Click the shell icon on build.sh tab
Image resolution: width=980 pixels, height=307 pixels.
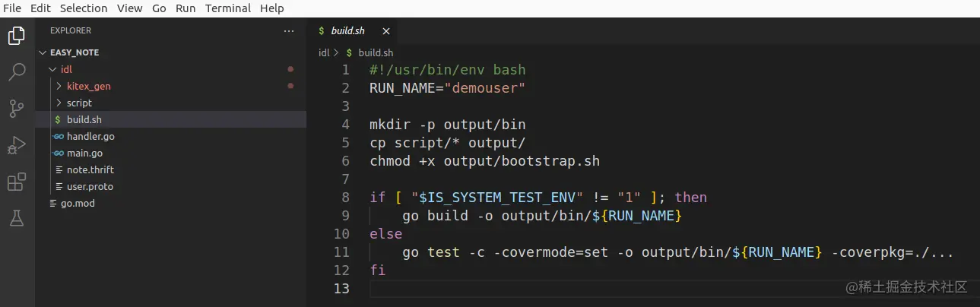pos(322,31)
